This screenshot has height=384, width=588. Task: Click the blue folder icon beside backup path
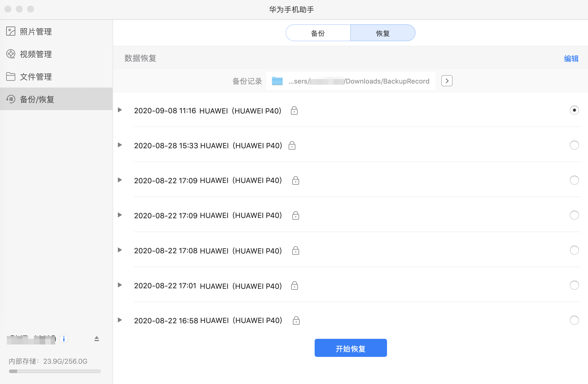click(278, 81)
